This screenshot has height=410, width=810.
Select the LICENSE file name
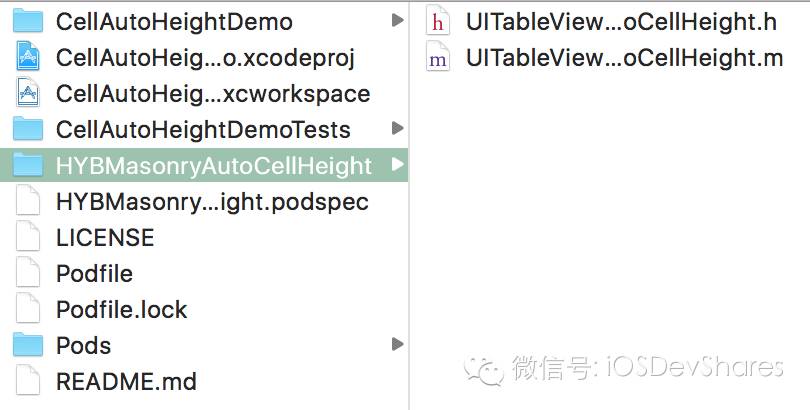[x=105, y=238]
